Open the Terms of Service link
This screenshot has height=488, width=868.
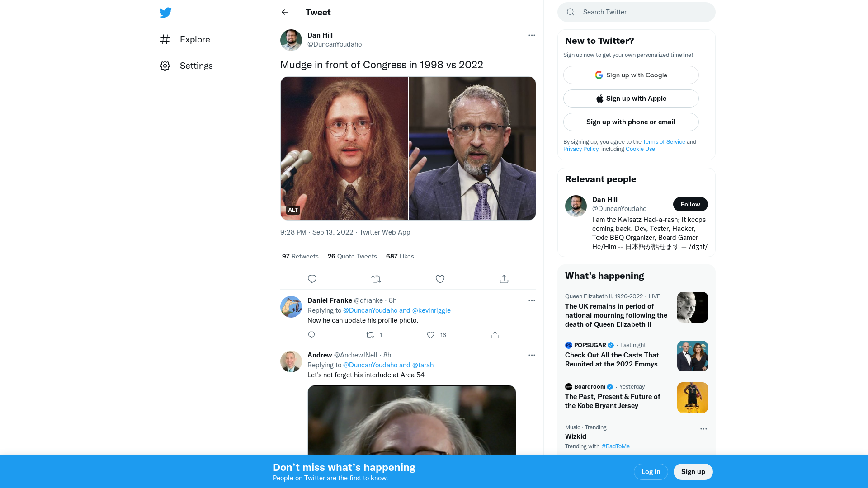[x=664, y=142]
